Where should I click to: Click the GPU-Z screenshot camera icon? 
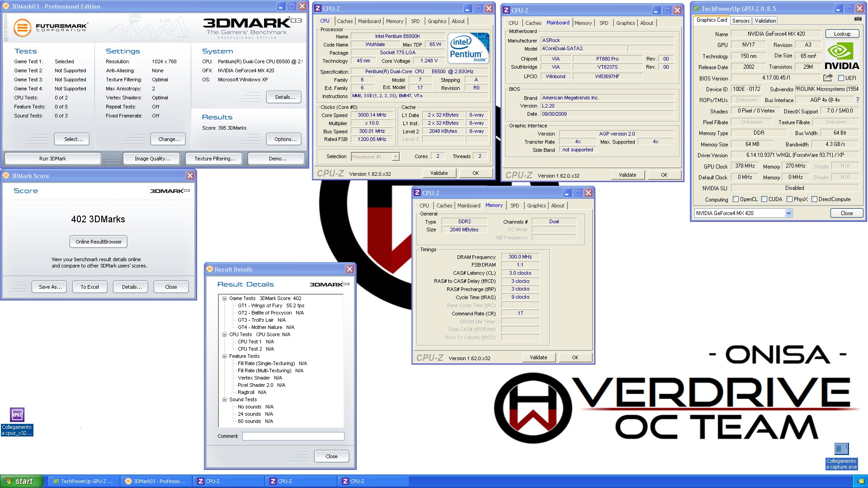[858, 19]
